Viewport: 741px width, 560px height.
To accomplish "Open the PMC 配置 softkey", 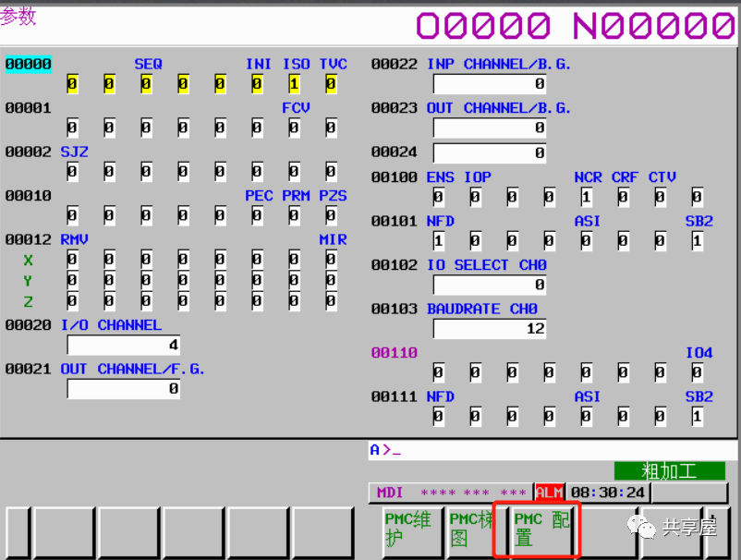I will click(x=541, y=530).
